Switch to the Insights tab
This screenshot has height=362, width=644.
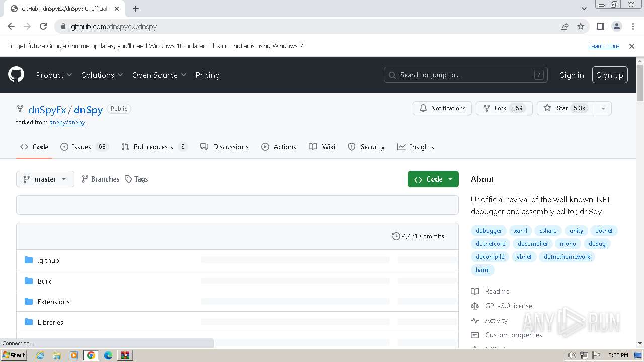coord(416,147)
